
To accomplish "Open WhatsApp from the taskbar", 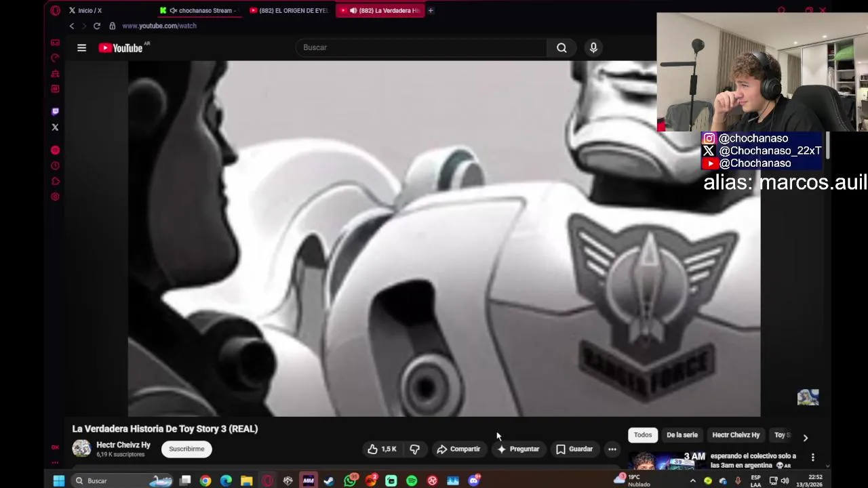I will tap(350, 481).
